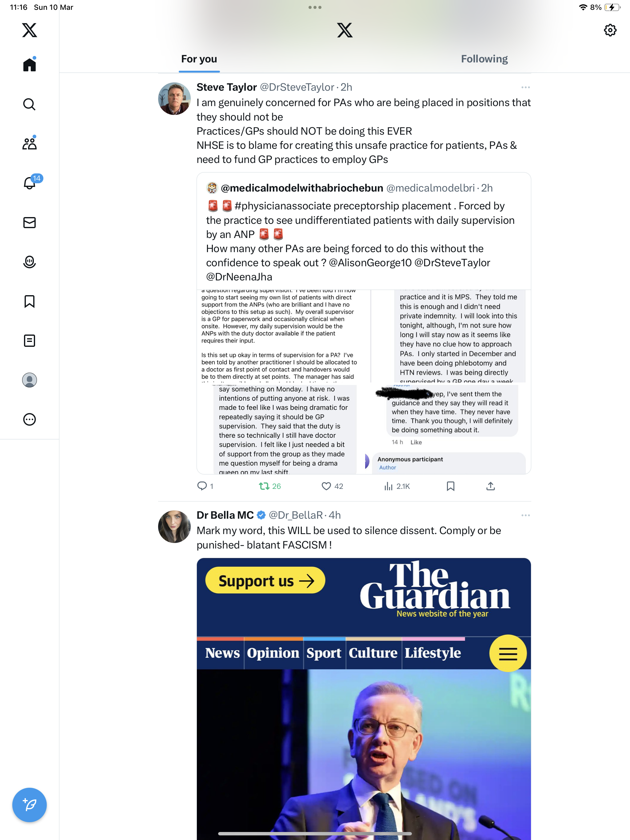
Task: Expand the More circle menu in sidebar
Action: click(29, 420)
